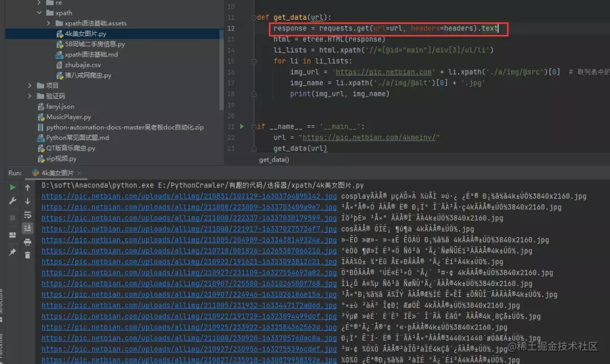Open Python常见面试题.md file
Viewport: 610px width, 364px height.
click(x=77, y=138)
